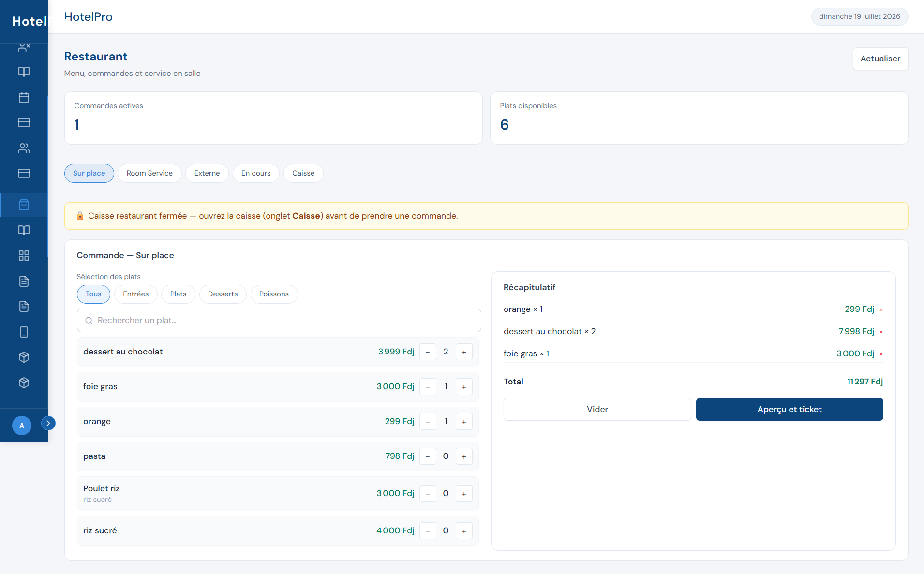Image resolution: width=924 pixels, height=574 pixels.
Task: Focus the Rechercher un plat search field
Action: pos(279,321)
